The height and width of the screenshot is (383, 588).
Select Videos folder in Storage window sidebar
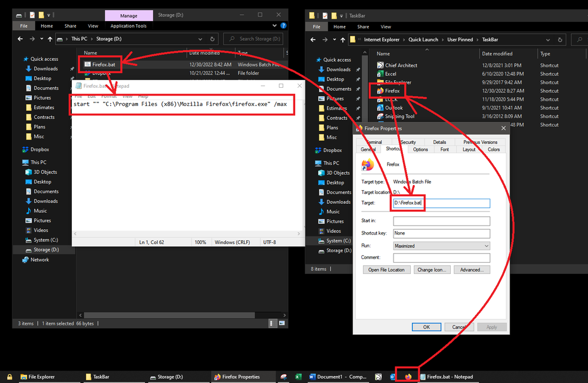click(x=41, y=230)
